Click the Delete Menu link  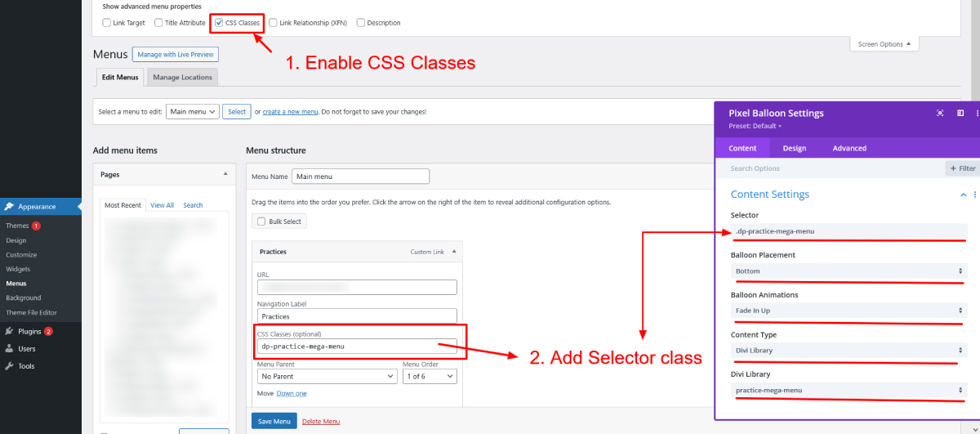coord(321,421)
